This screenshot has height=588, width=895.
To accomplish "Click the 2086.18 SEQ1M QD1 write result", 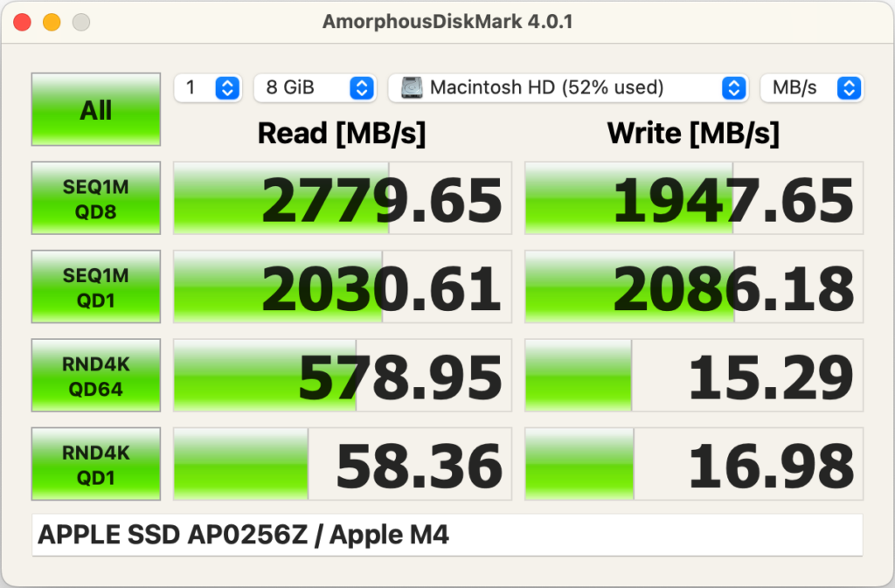I will coord(694,287).
